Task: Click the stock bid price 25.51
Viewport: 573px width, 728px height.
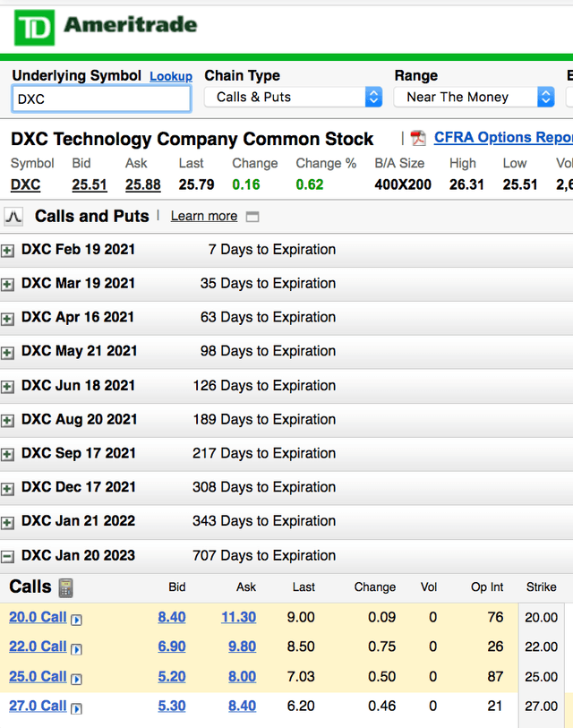Action: tap(90, 184)
